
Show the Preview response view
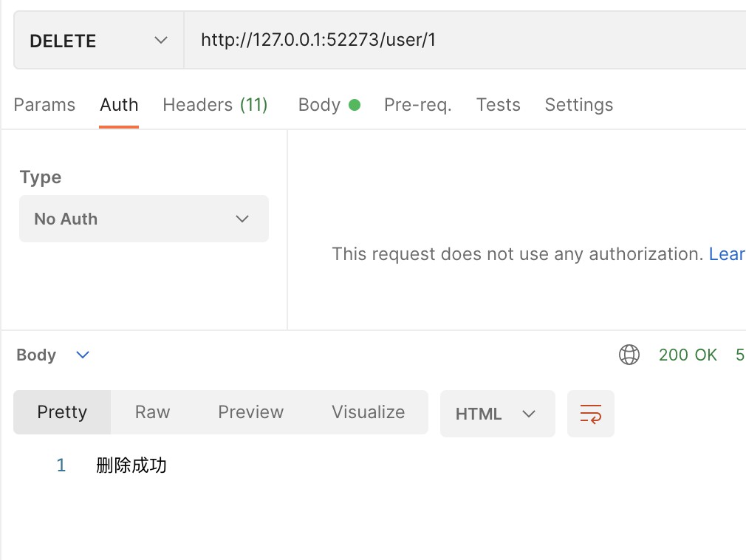click(x=250, y=412)
